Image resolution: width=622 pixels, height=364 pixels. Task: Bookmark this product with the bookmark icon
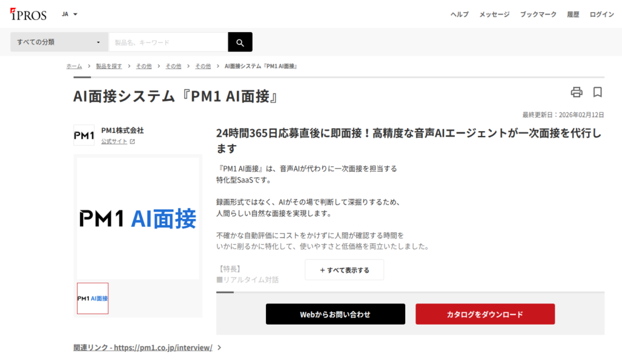598,92
